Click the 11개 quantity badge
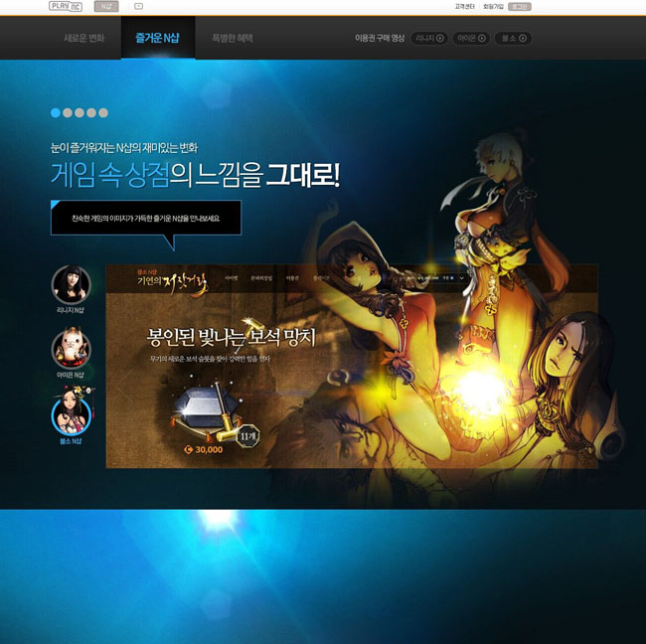 pyautogui.click(x=248, y=436)
